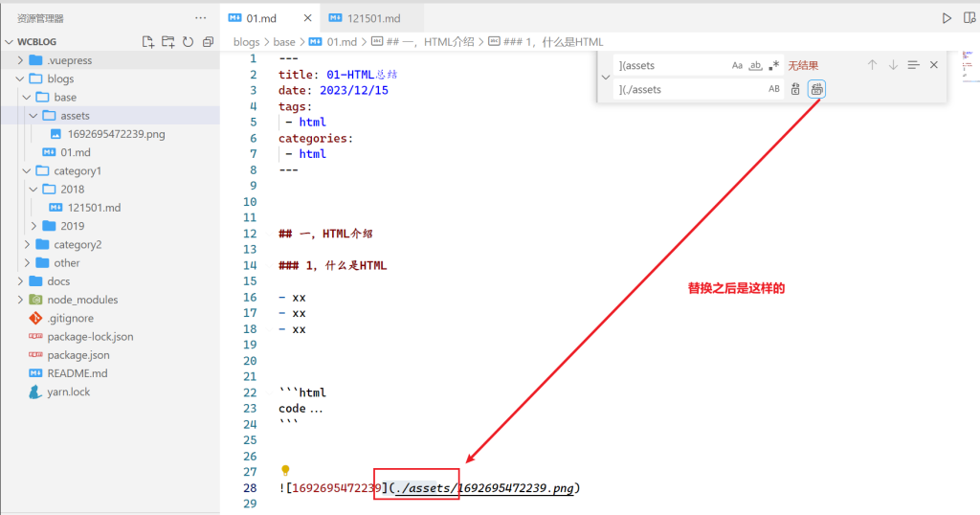
Task: Switch to the 121501.md tab
Action: pyautogui.click(x=374, y=18)
